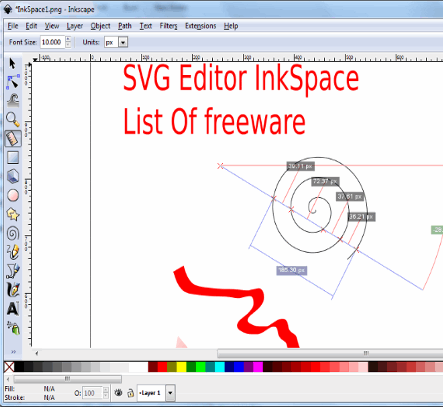The image size is (443, 407).
Task: Click the palette scroll left arrow
Action: click(8, 379)
